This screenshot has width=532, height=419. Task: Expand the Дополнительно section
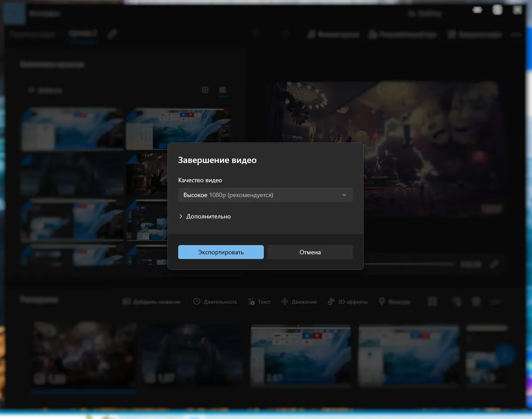tap(204, 216)
